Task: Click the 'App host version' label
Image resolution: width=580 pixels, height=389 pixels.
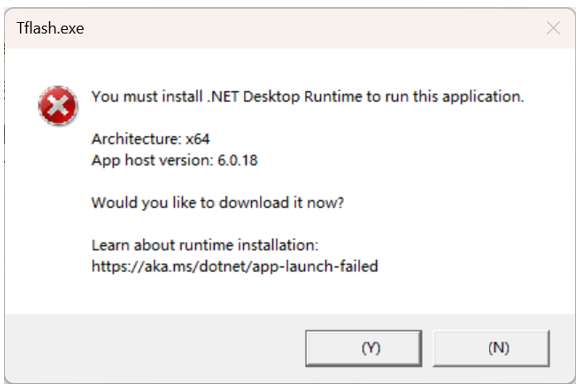Action: 152,160
